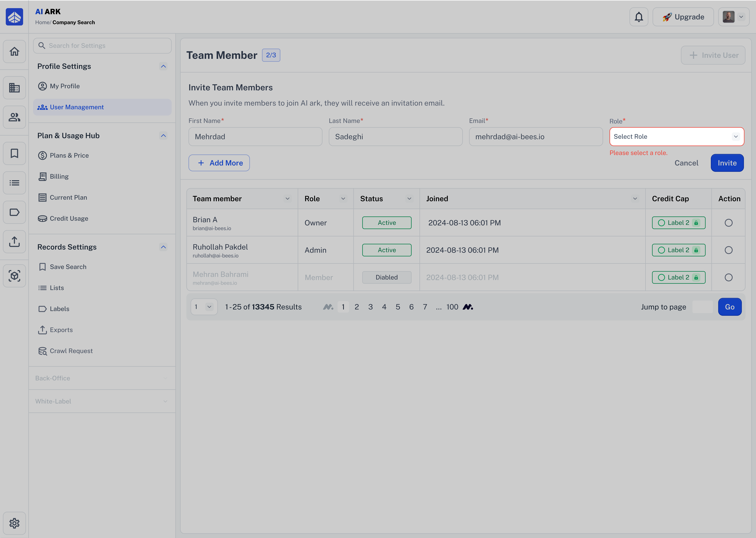
Task: Click the AI ARK logo icon
Action: (x=14, y=17)
